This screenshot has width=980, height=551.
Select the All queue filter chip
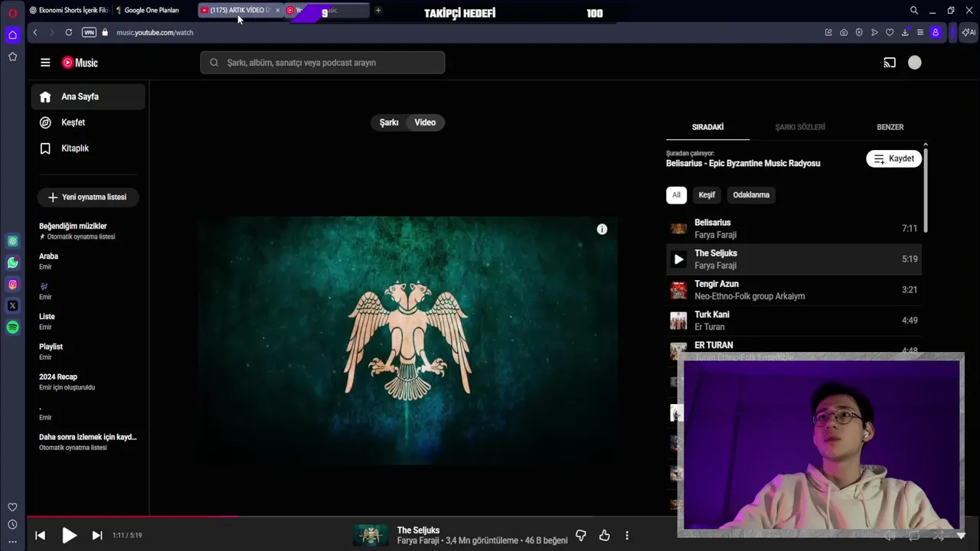(x=676, y=195)
